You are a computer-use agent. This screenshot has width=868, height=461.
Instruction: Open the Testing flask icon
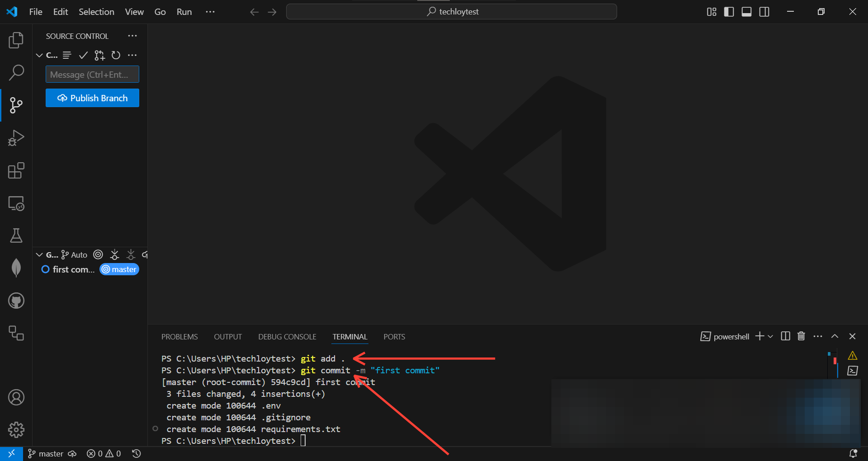point(16,235)
